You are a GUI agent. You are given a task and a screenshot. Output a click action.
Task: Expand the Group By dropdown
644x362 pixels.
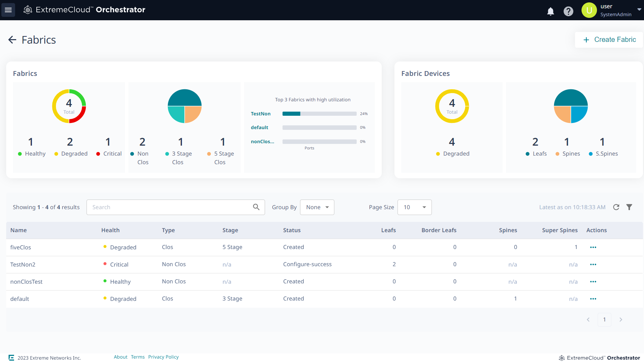(317, 207)
